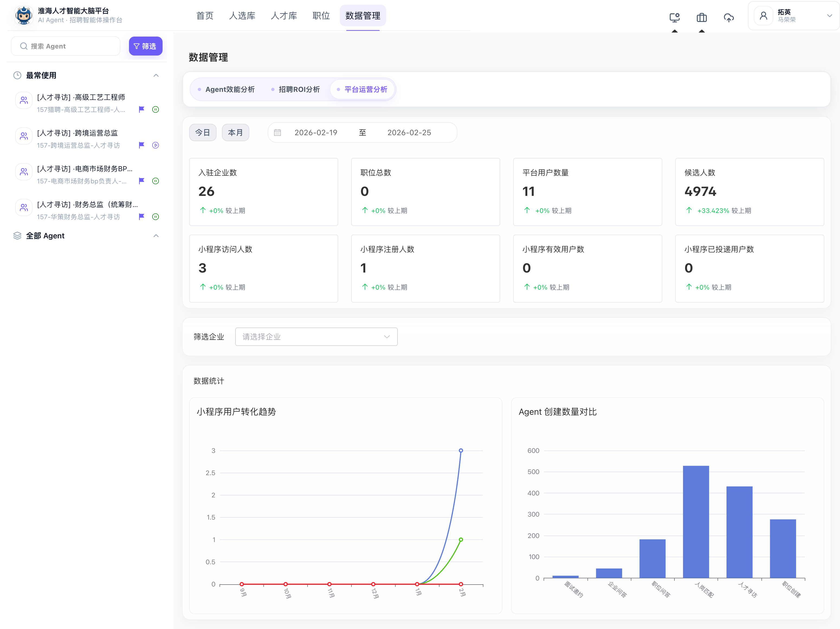Open the 人才库 navigation menu

tap(284, 15)
